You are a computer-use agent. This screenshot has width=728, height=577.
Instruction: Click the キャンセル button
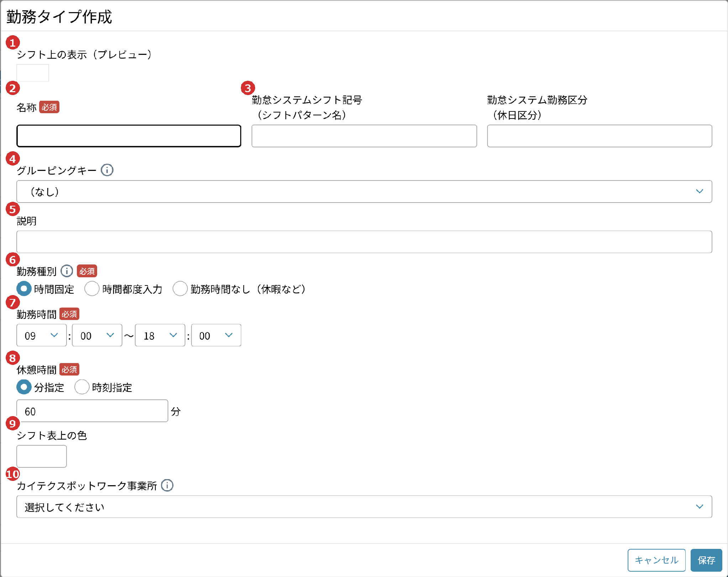[656, 560]
